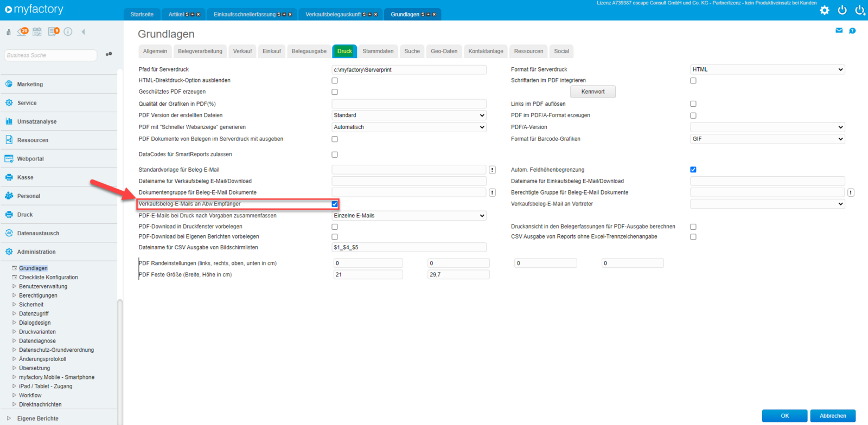
Task: Click Dateiname für CSV Ausgabe field
Action: 409,247
